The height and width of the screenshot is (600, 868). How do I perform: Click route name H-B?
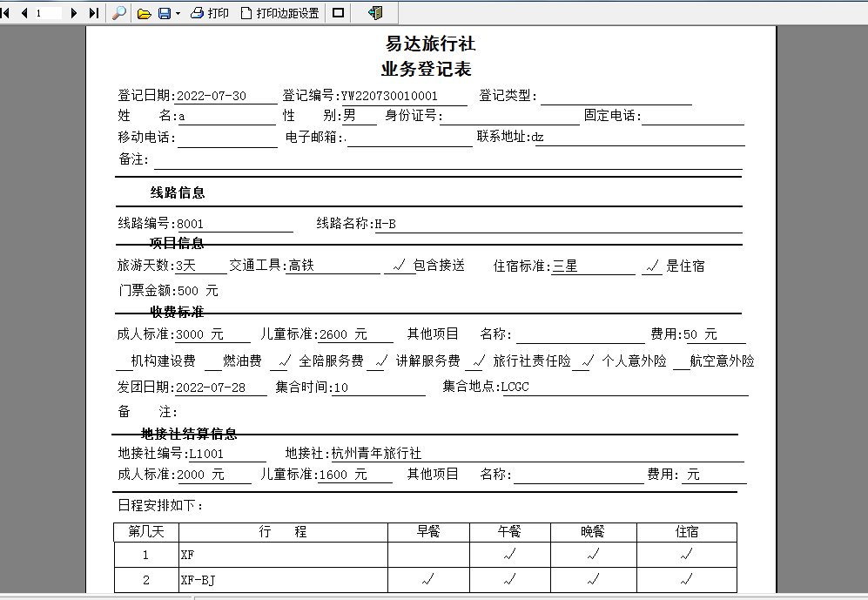386,224
